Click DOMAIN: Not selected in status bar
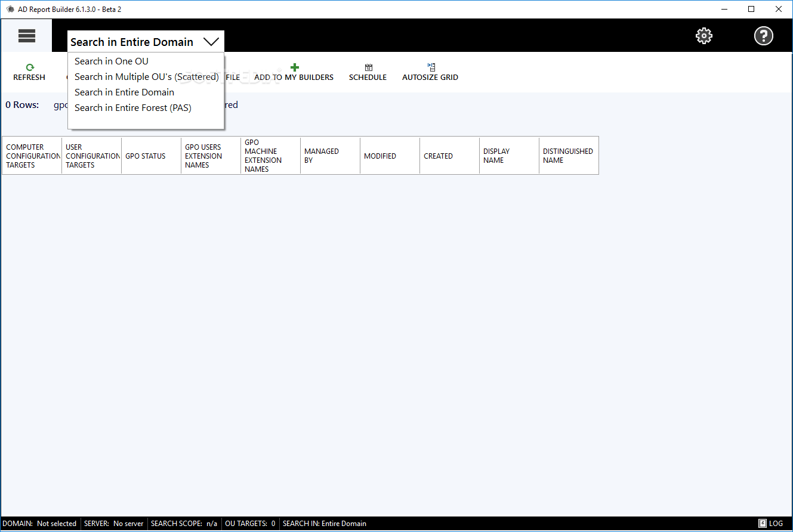 tap(39, 524)
